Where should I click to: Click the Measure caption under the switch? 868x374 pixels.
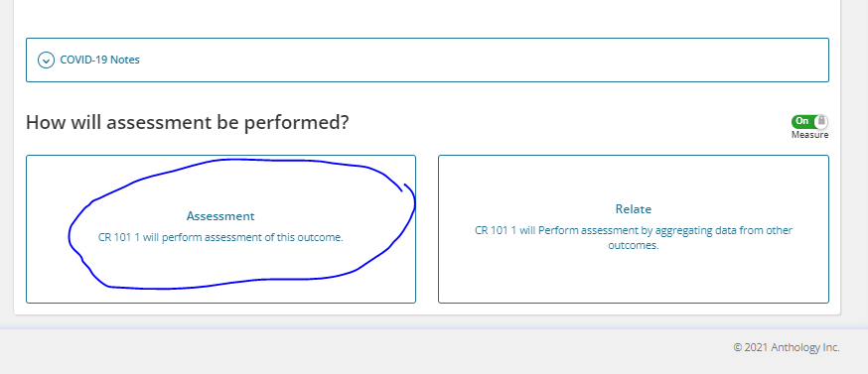click(809, 135)
